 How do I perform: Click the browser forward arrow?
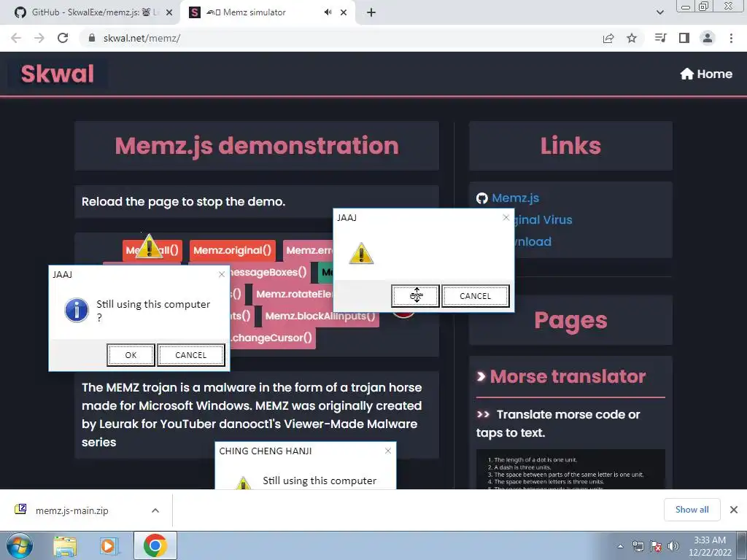[39, 38]
